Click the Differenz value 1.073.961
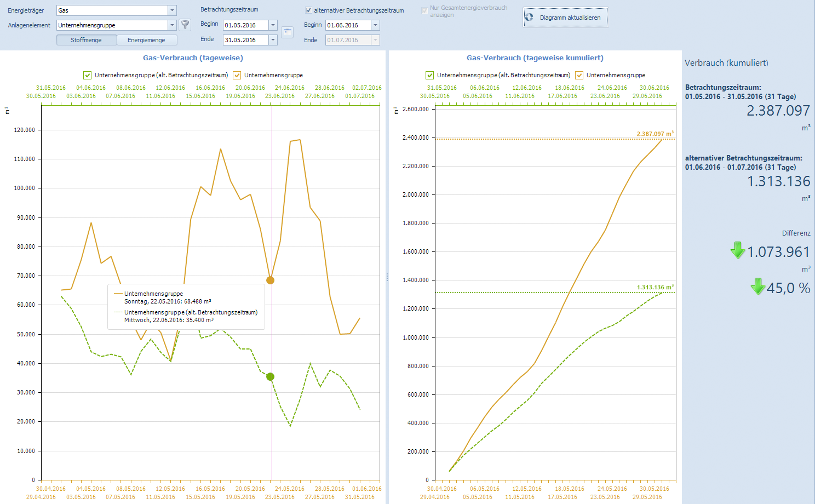 [x=778, y=252]
